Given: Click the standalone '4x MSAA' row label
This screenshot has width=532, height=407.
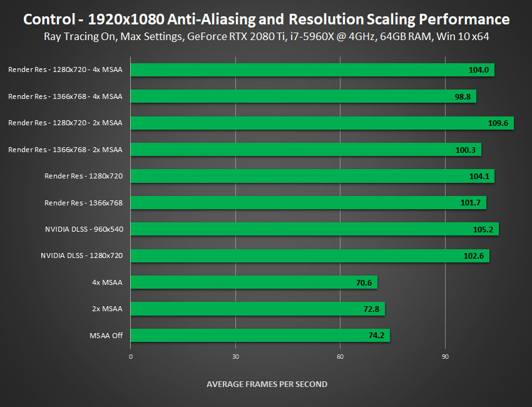Looking at the screenshot, I should (107, 282).
